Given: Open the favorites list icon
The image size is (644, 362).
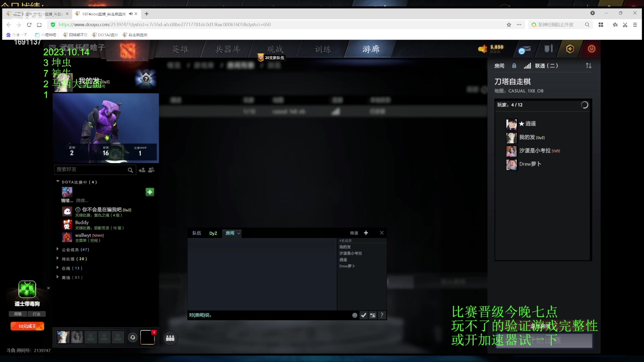Looking at the screenshot, I should point(615,25).
